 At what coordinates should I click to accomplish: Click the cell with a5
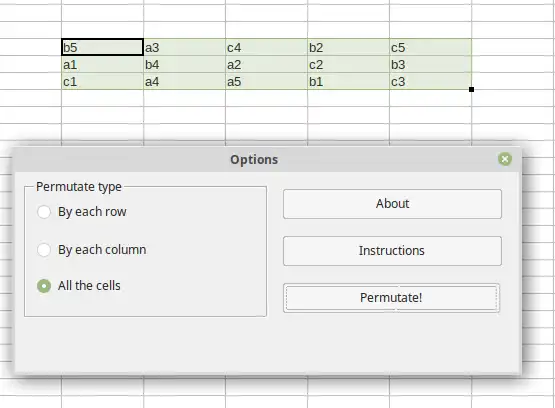tap(267, 81)
